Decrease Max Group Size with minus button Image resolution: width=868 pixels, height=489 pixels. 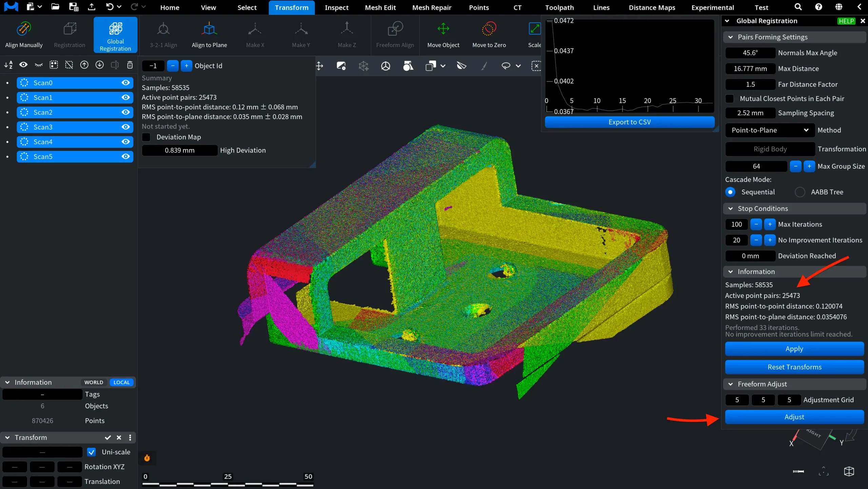(x=795, y=166)
